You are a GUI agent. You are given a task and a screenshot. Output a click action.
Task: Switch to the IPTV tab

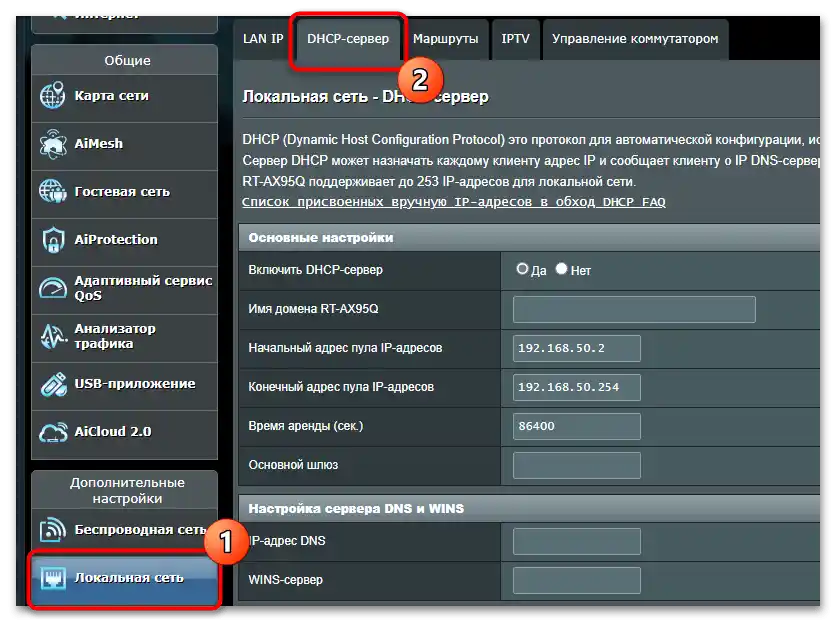515,39
